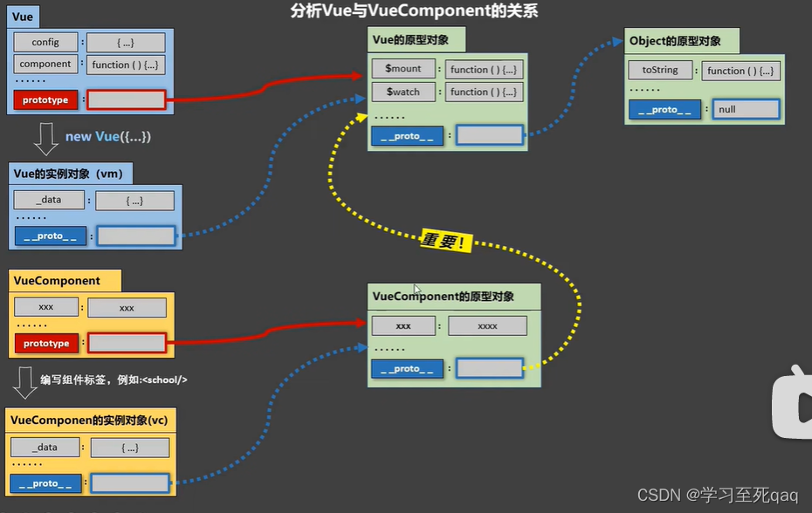This screenshot has width=812, height=513.
Task: Click the {...} value beside config
Action: (x=126, y=43)
